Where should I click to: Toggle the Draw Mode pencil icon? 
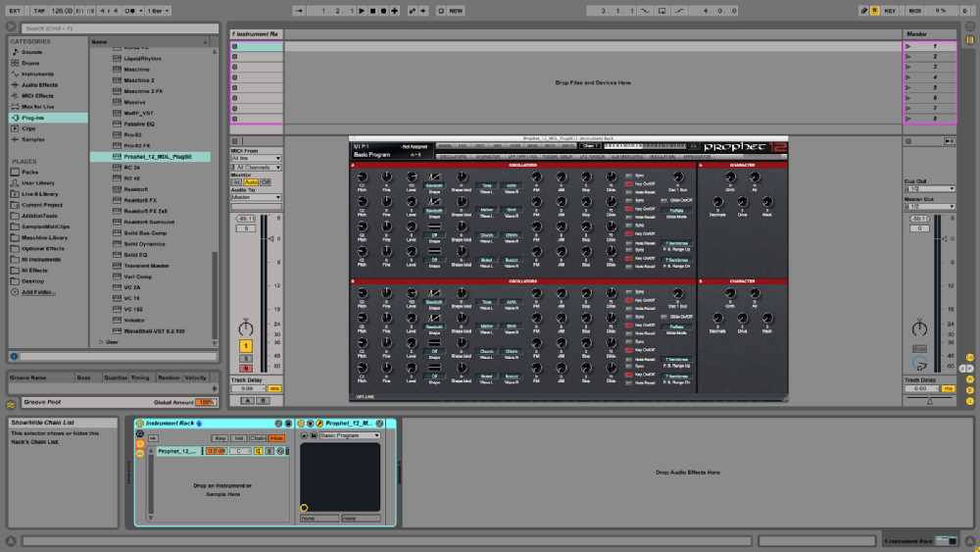pos(863,11)
